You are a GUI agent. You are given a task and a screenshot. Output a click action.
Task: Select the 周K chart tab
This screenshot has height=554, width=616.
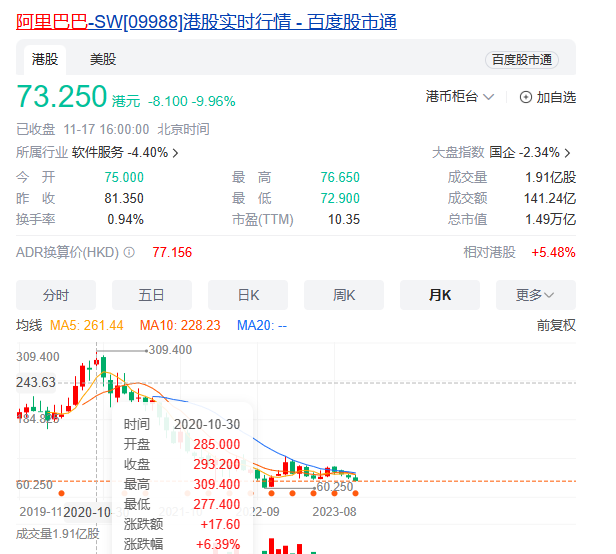(x=344, y=295)
